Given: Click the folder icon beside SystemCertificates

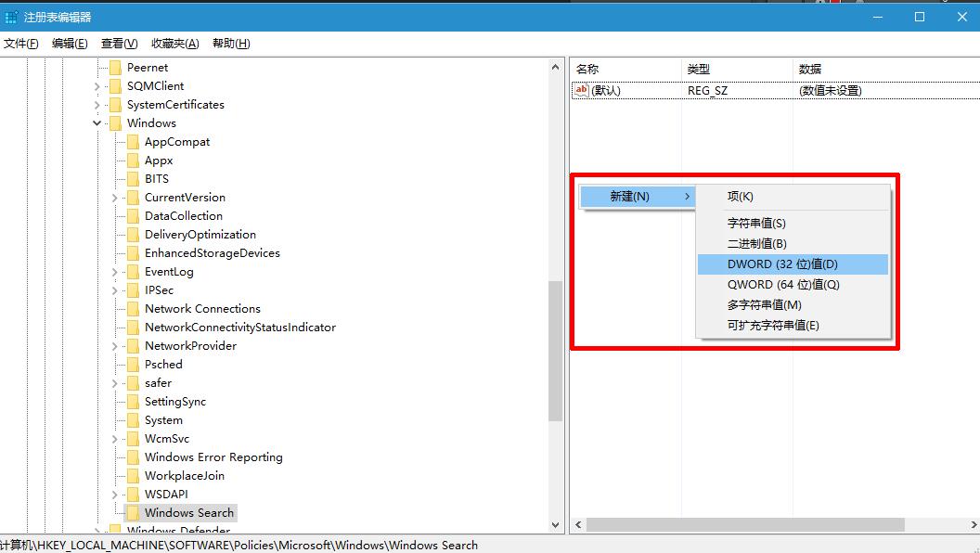Looking at the screenshot, I should (x=115, y=105).
